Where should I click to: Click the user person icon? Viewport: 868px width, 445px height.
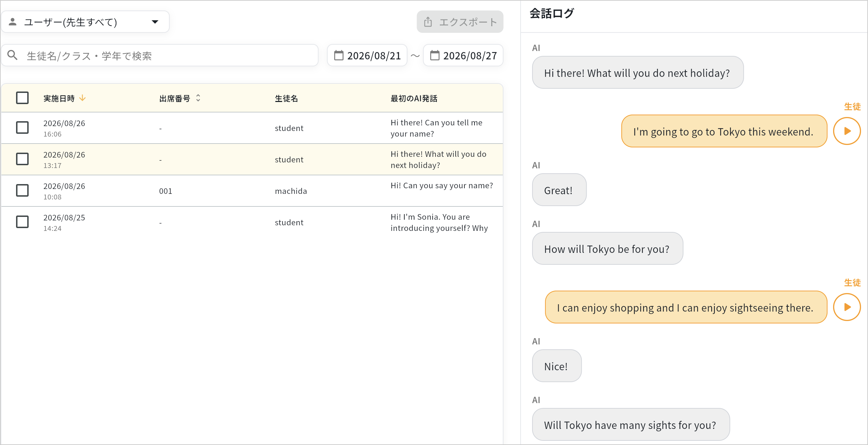click(13, 22)
